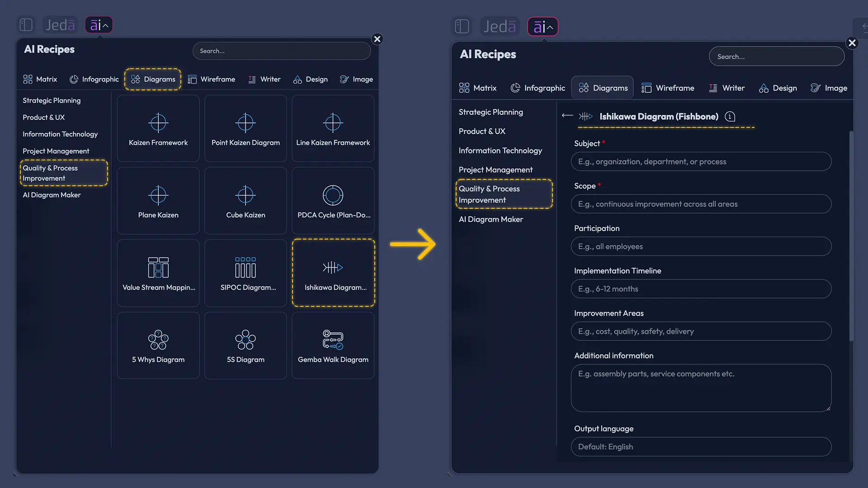Choose Plane Kaizen recipe
The image size is (868, 488).
coord(158,201)
